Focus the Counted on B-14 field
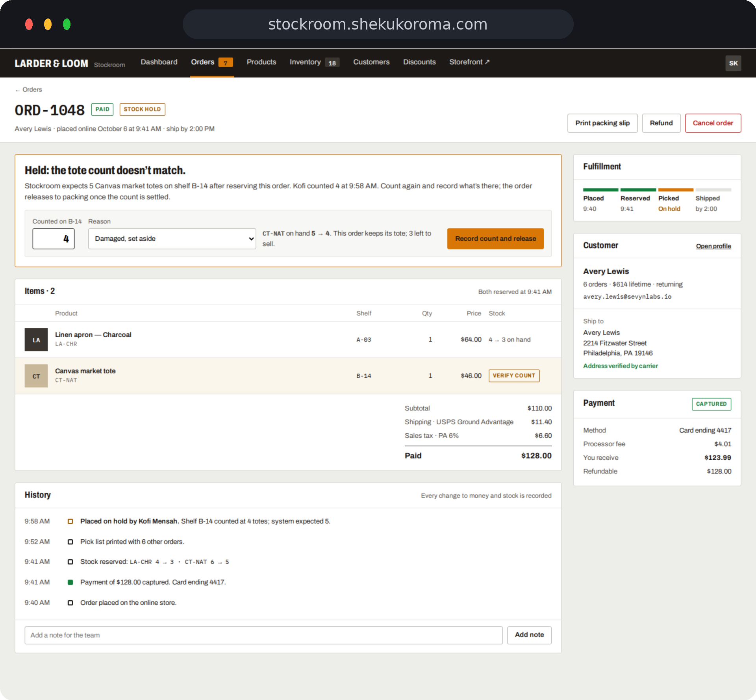 click(54, 239)
